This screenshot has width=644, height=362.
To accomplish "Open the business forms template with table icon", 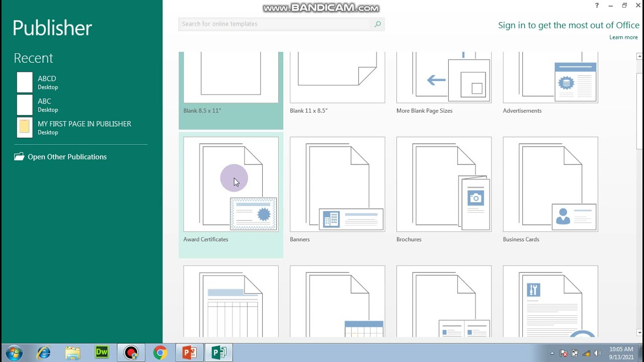I will pyautogui.click(x=231, y=301).
